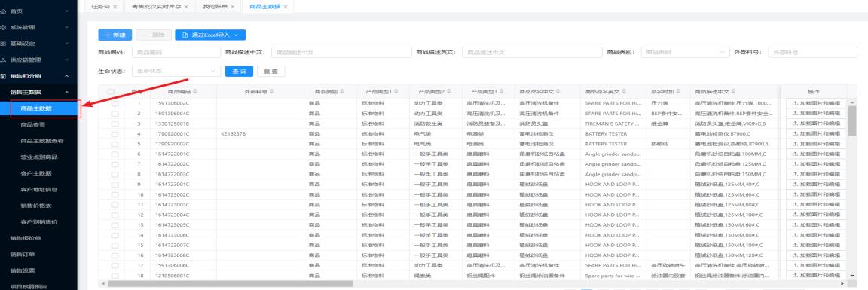Expand the 首页 menu chevron
Viewport: 868px width, 290px height.
pos(66,11)
